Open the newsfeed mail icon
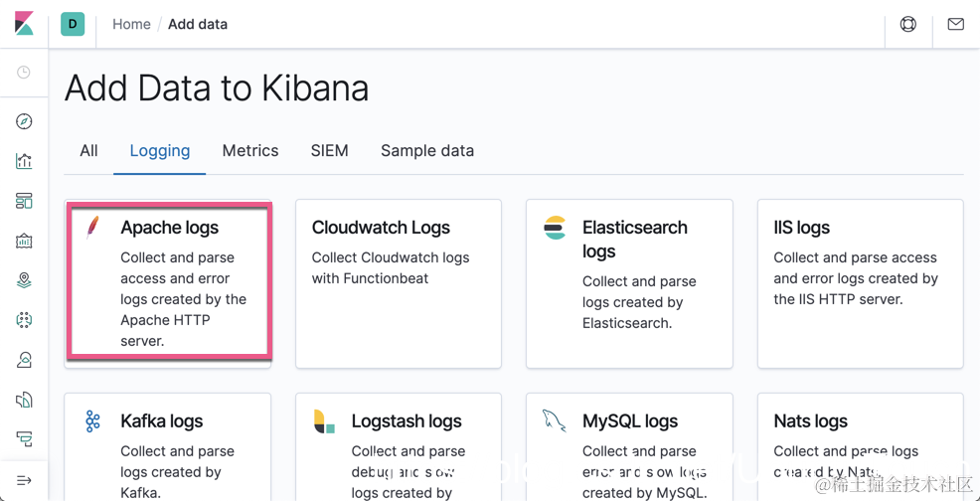Viewport: 980px width, 501px height. pyautogui.click(x=956, y=24)
